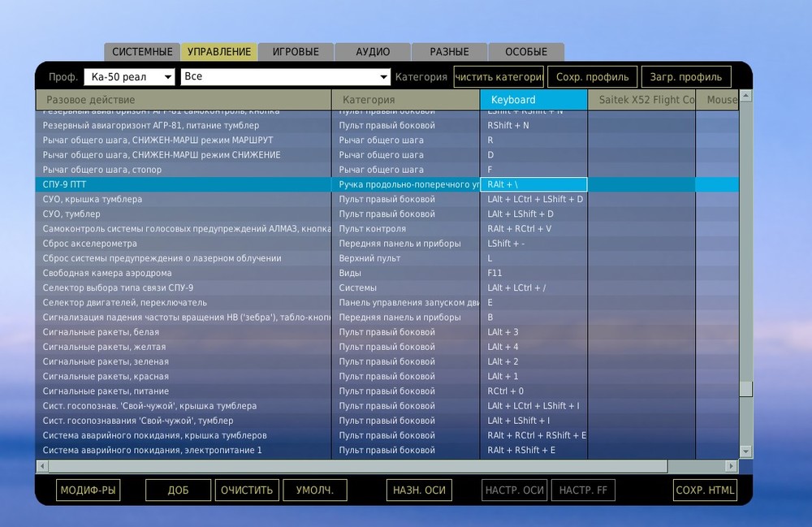
Task: Click the ОЧИСТИТЬ button
Action: click(247, 490)
